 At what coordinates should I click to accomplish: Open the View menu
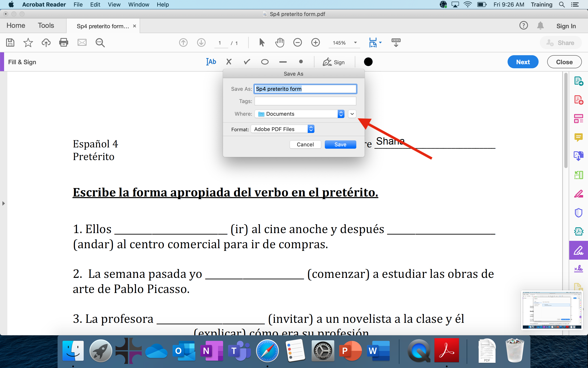click(x=114, y=5)
